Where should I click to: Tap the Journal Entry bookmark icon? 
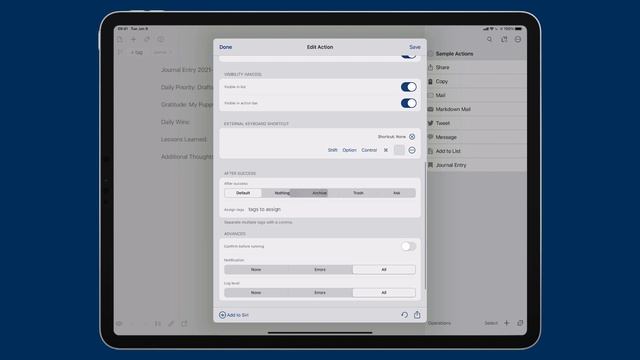(x=430, y=165)
